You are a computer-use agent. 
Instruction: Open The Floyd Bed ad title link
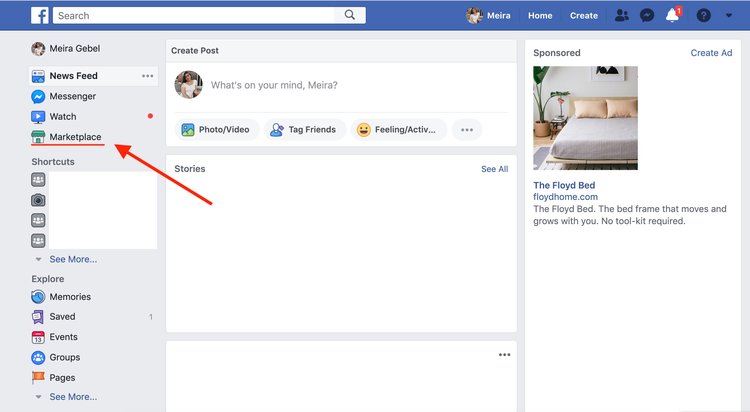coord(564,185)
